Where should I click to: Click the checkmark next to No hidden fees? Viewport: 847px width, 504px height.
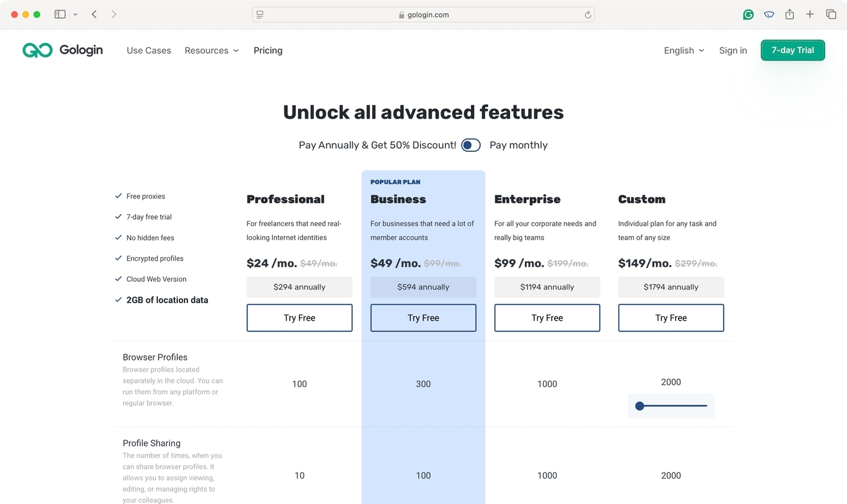(119, 238)
